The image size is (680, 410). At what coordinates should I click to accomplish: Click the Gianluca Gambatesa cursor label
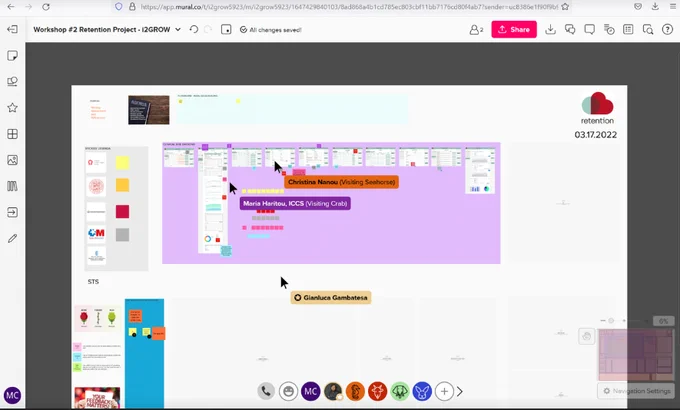pyautogui.click(x=331, y=298)
